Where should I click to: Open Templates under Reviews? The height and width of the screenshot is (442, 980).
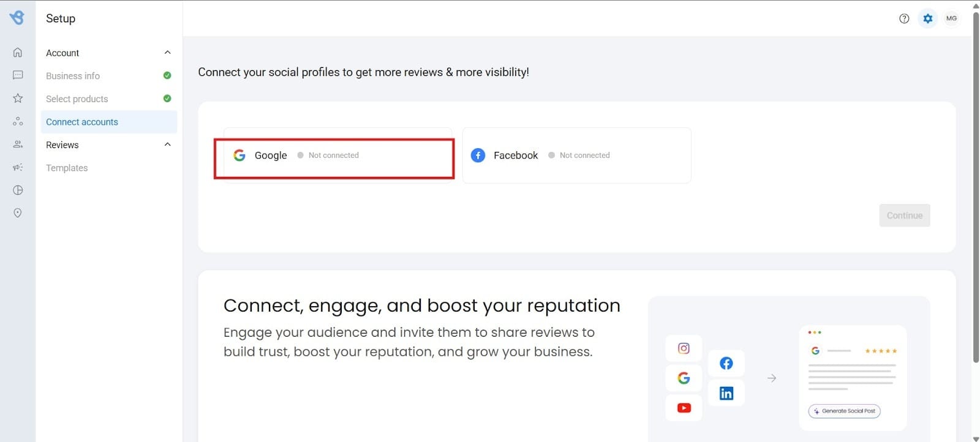tap(67, 168)
